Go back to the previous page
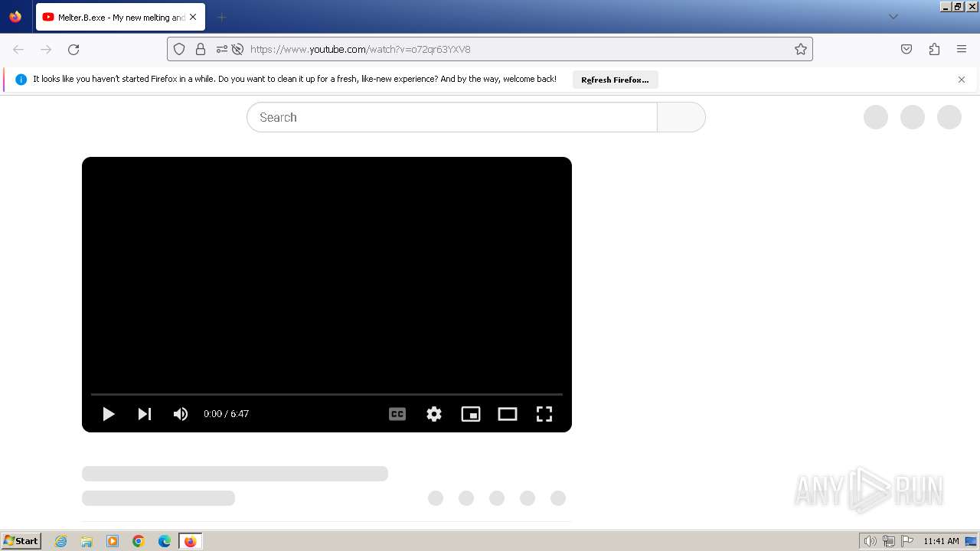The height and width of the screenshot is (551, 980). [x=18, y=49]
